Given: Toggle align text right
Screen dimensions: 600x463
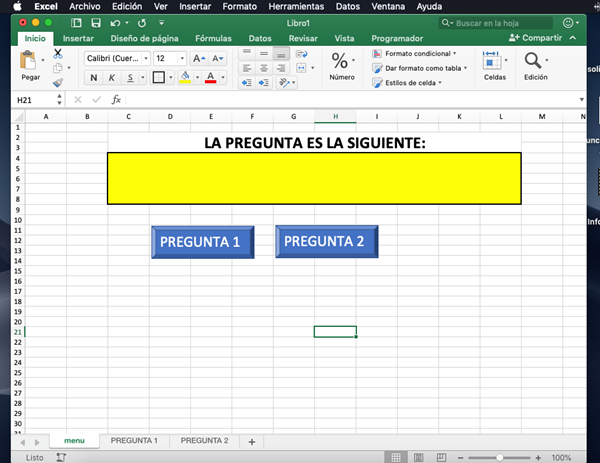Looking at the screenshot, I should pos(281,68).
